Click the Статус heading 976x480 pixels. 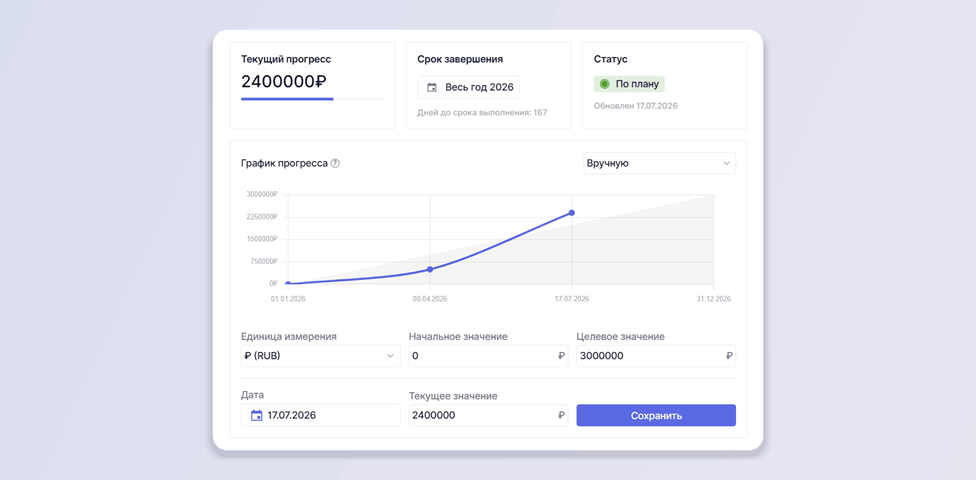(611, 59)
